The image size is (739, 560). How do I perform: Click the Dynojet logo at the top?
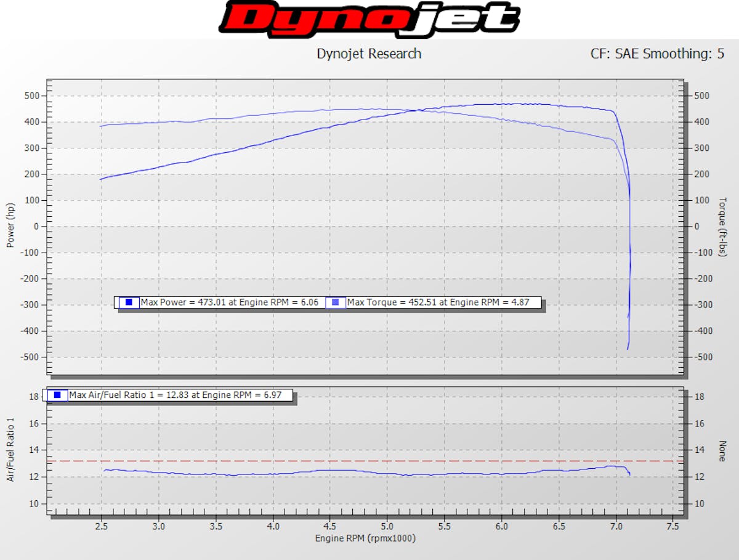369,20
